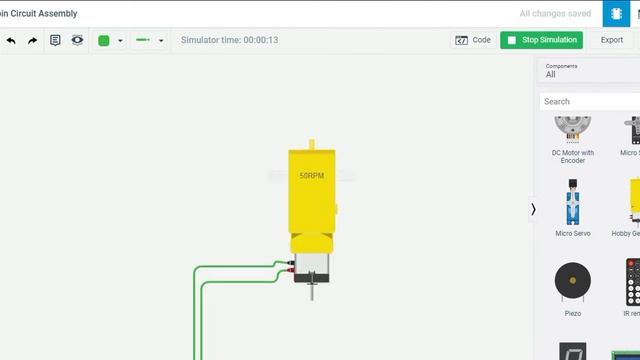Image resolution: width=640 pixels, height=360 pixels.
Task: Select the upper green wire
Action: pos(233,267)
